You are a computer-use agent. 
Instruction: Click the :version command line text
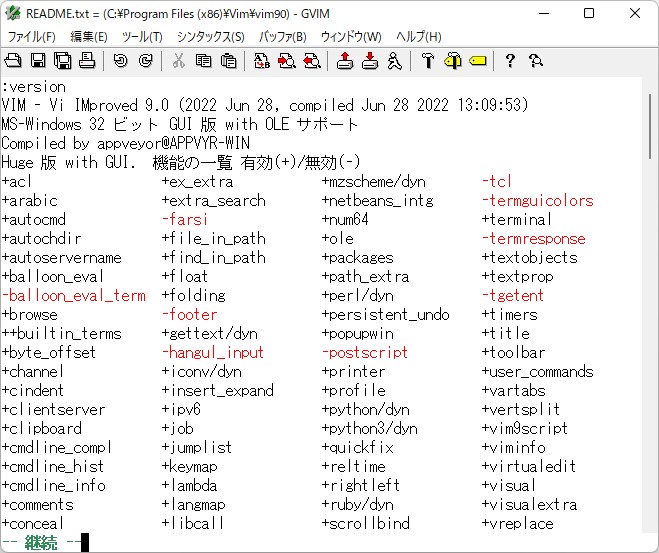pyautogui.click(x=34, y=87)
